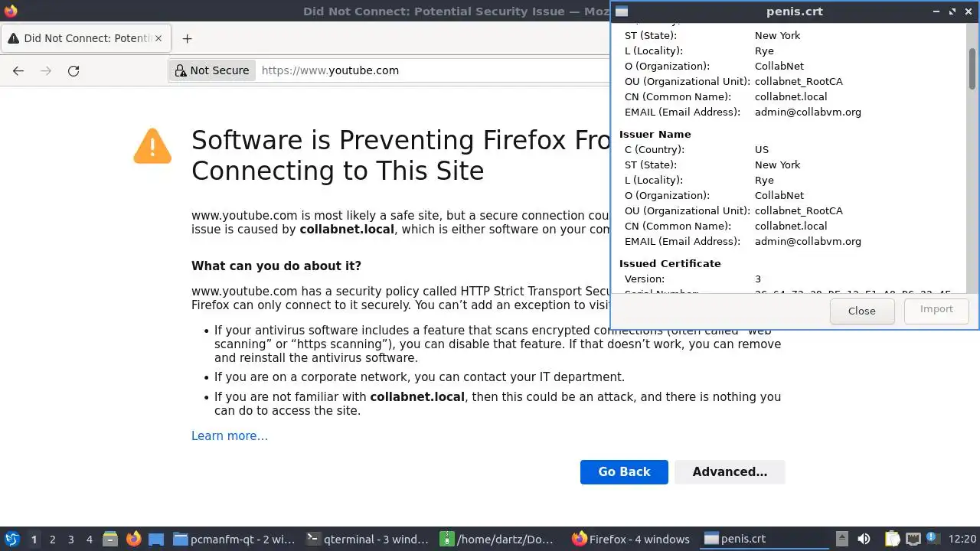The image size is (980, 551).
Task: Click the subject L (Locality) Rye value
Action: coord(764,51)
